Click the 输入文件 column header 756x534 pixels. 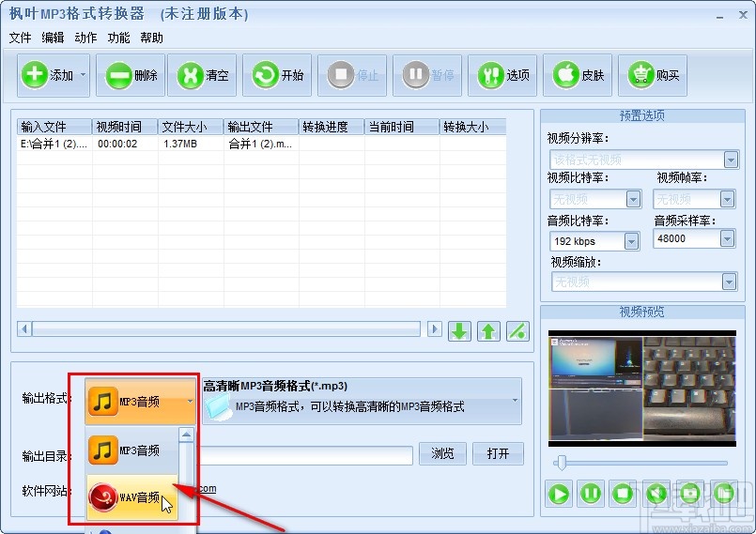(x=54, y=127)
